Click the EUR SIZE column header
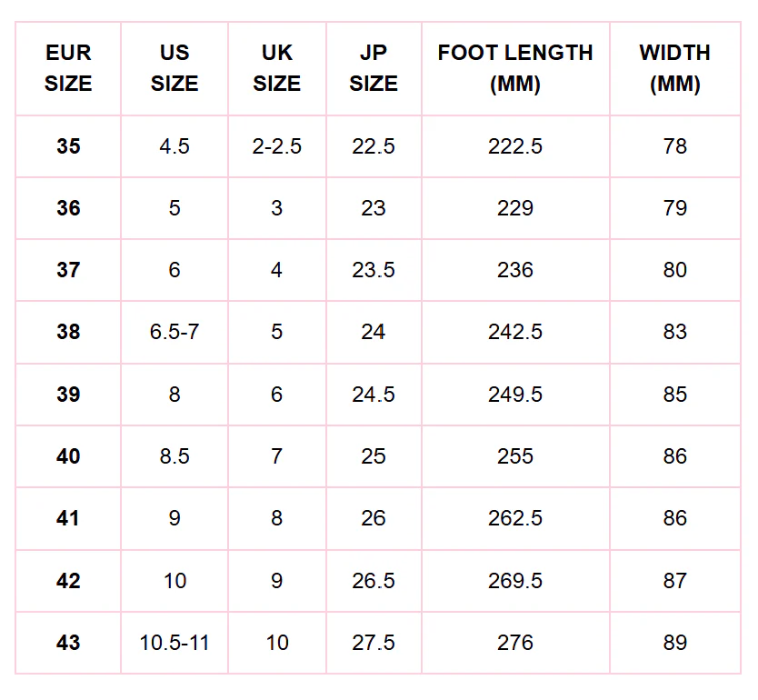 click(x=68, y=68)
